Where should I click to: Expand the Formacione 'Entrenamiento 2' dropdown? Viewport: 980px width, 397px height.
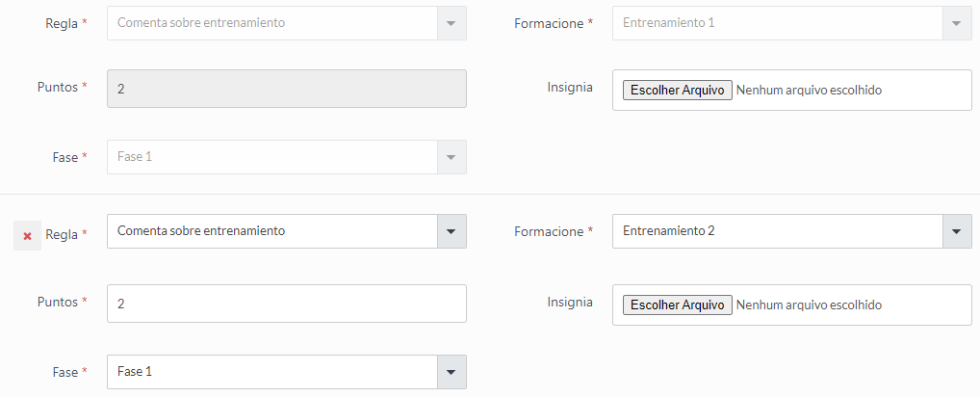(777, 231)
